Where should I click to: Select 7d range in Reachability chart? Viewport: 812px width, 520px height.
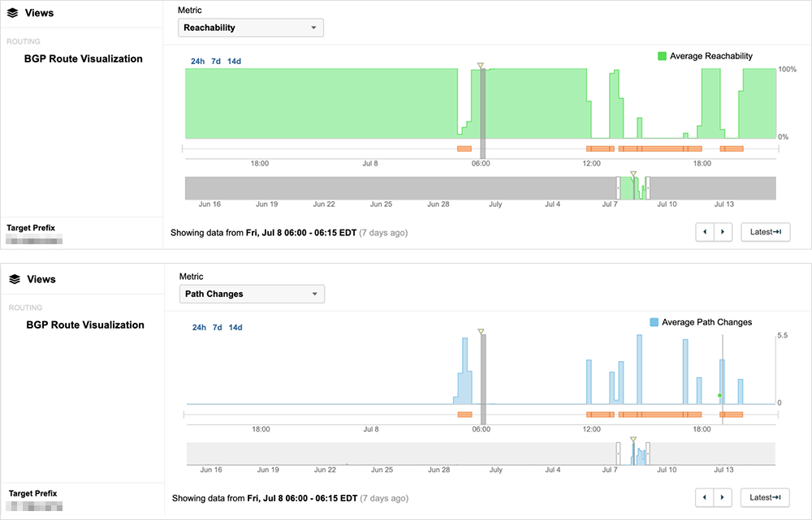[x=216, y=62]
